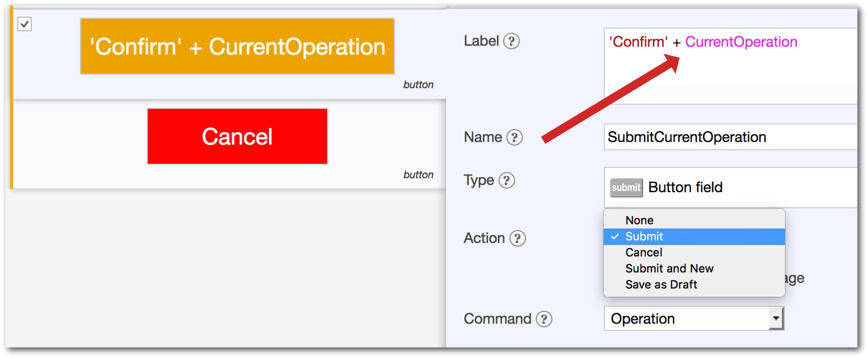Open the Action help question mark icon
The width and height of the screenshot is (868, 358).
518,238
